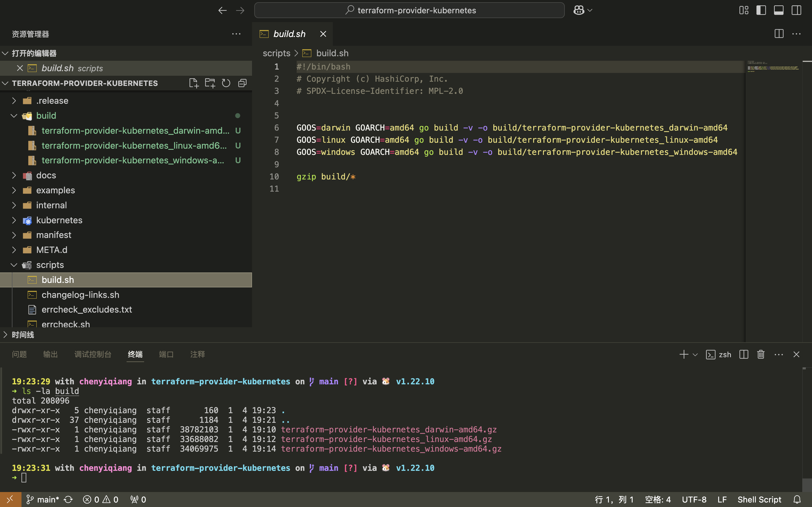Switch to the 调试控制台 panel tab
The height and width of the screenshot is (507, 812).
pyautogui.click(x=93, y=354)
